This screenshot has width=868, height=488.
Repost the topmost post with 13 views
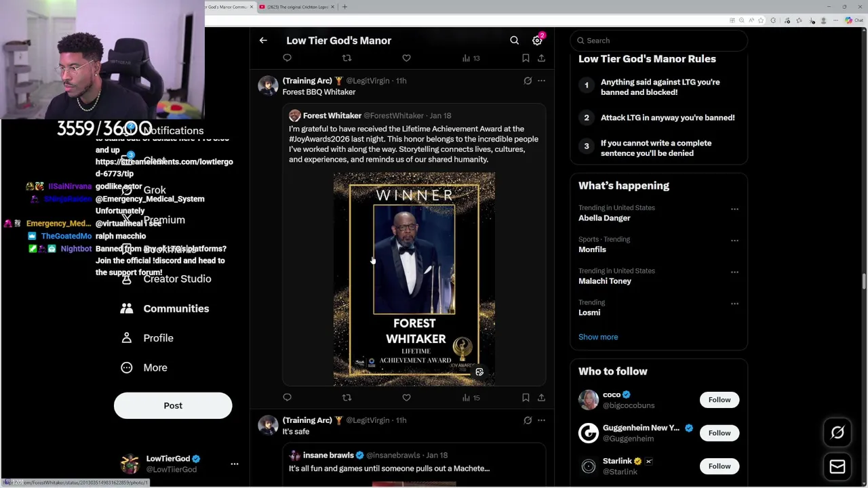(347, 58)
